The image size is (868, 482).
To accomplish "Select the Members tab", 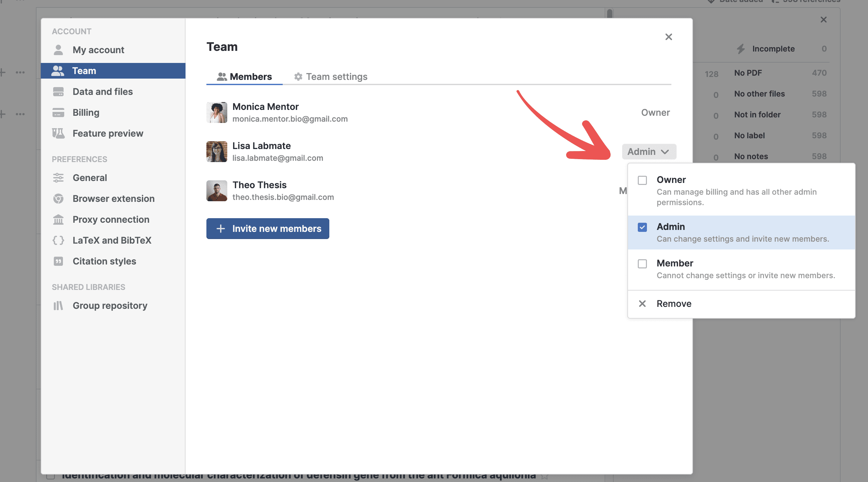I will coord(244,77).
